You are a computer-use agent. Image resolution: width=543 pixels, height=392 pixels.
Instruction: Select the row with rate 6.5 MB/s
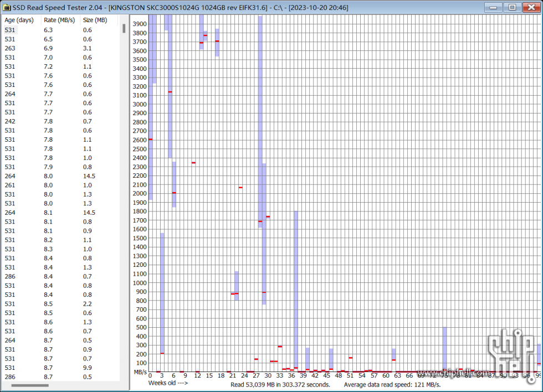(x=60, y=39)
